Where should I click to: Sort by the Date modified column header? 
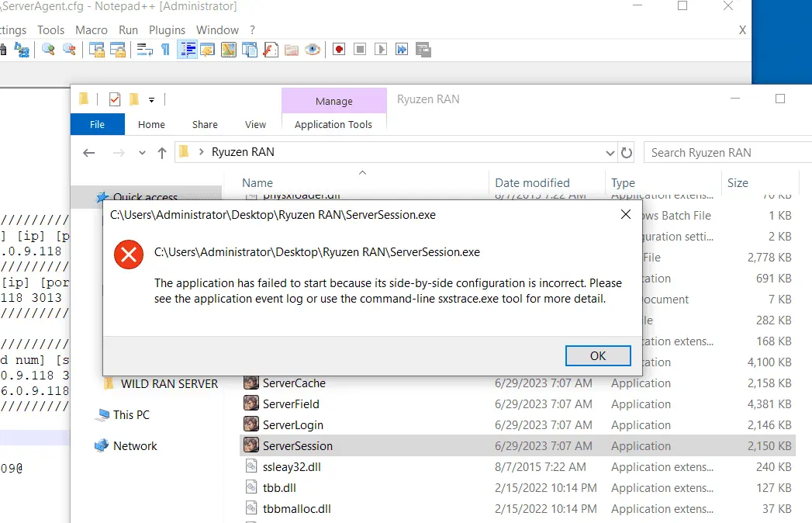(547, 182)
